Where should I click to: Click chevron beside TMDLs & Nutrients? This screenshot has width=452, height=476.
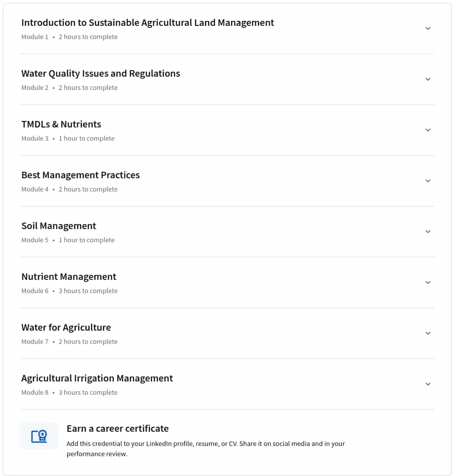pos(428,130)
